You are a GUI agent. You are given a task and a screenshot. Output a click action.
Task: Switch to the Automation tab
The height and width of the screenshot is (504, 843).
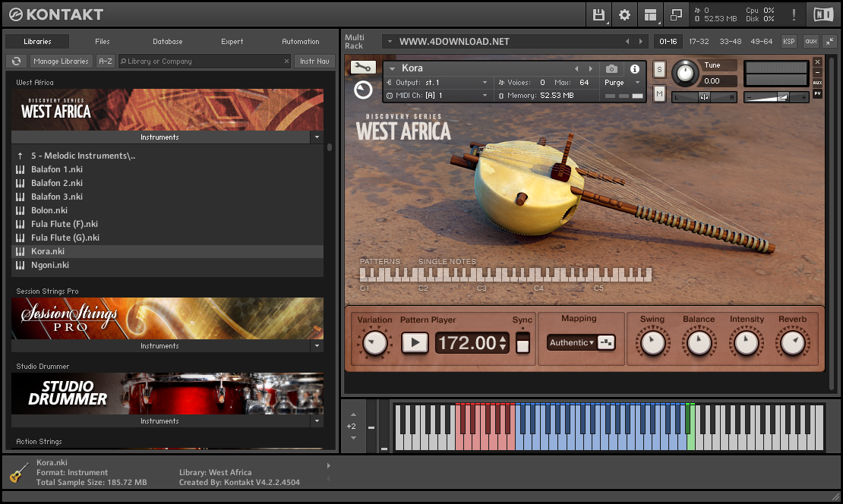[x=301, y=42]
